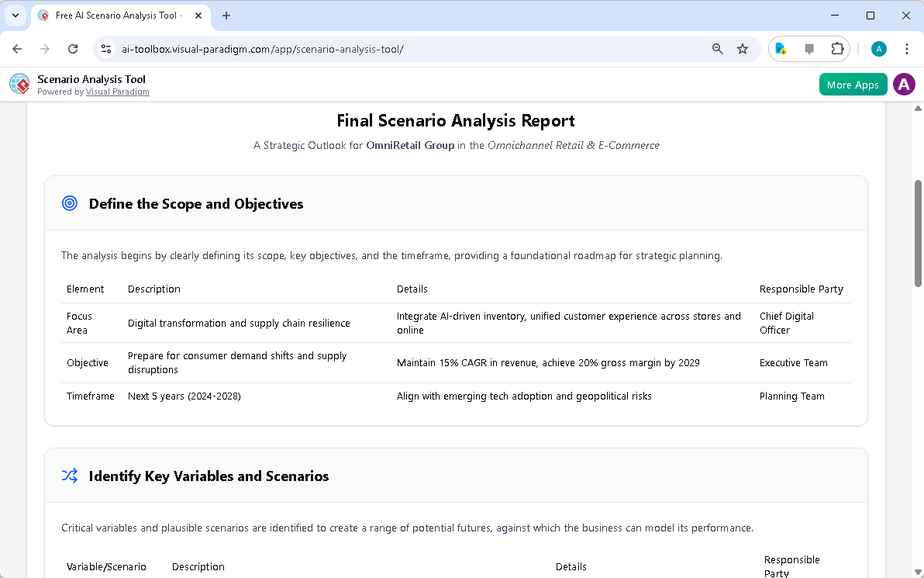Click the Scenario Analysis Tool logo icon
Screen dimensions: 924x578
click(19, 84)
